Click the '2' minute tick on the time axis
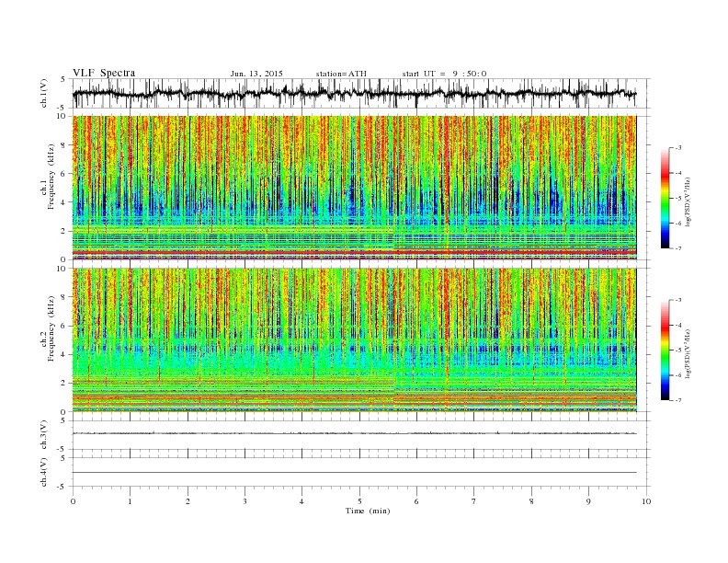 point(188,501)
